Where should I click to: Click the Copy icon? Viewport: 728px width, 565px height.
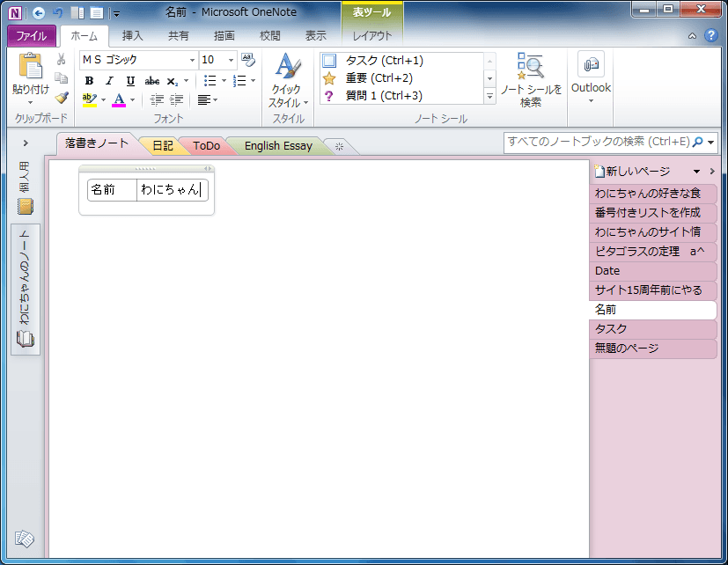[62, 78]
